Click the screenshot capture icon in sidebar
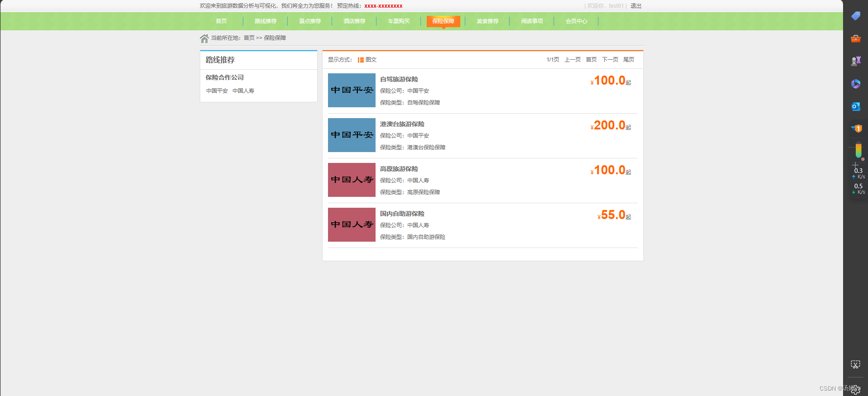The image size is (868, 396). (855, 364)
